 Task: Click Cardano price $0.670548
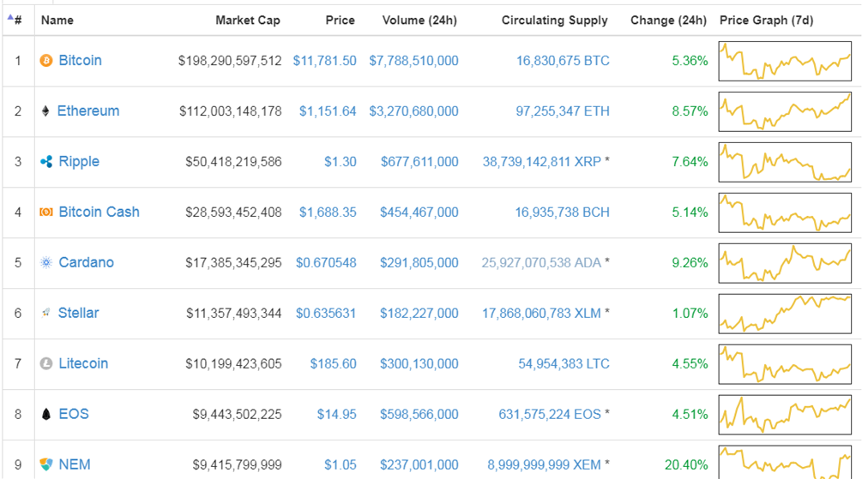coord(326,263)
